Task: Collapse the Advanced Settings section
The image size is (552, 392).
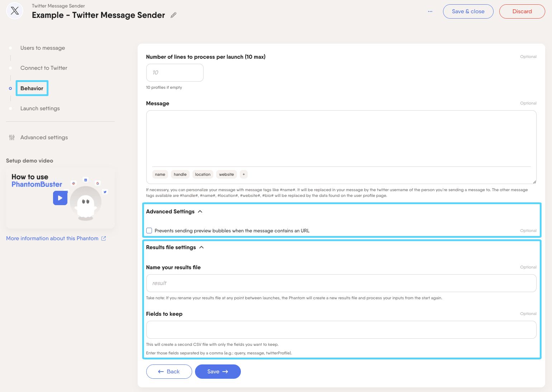Action: [x=200, y=212]
